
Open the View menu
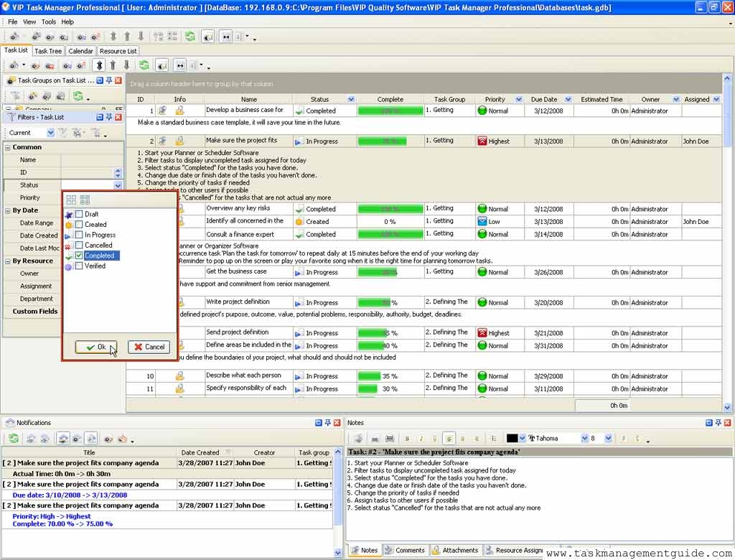[29, 22]
